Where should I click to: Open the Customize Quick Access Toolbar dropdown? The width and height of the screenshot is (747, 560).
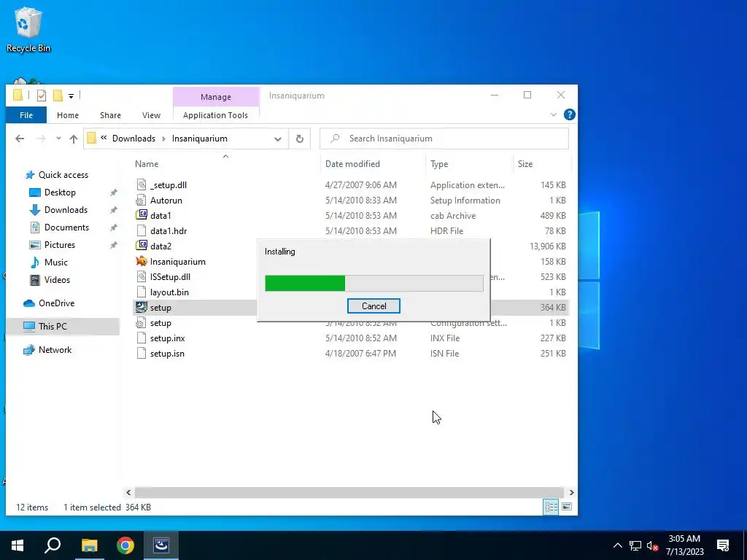(71, 96)
